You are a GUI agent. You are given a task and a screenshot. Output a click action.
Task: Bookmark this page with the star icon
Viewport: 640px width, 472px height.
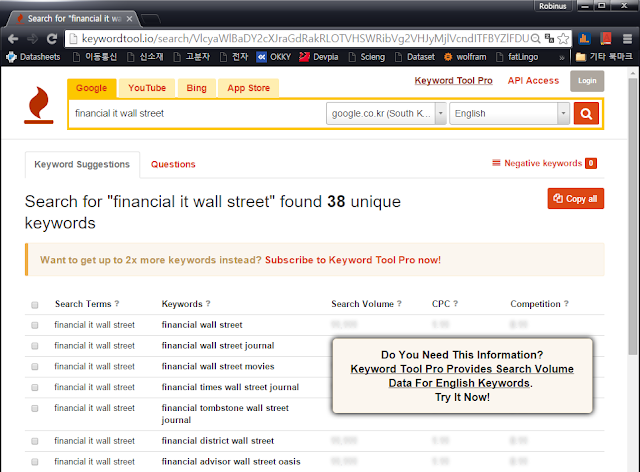pyautogui.click(x=563, y=38)
